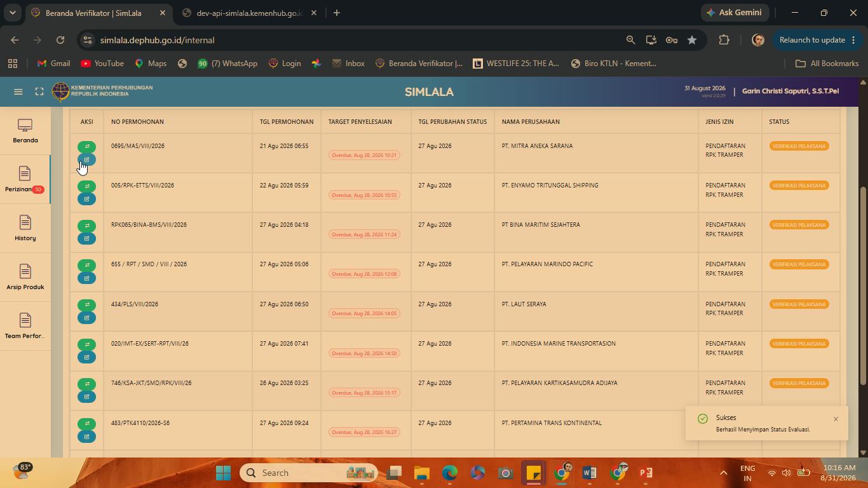The image size is (868, 488).
Task: Switch to the dev-api-simlala browser tab
Action: pyautogui.click(x=249, y=13)
